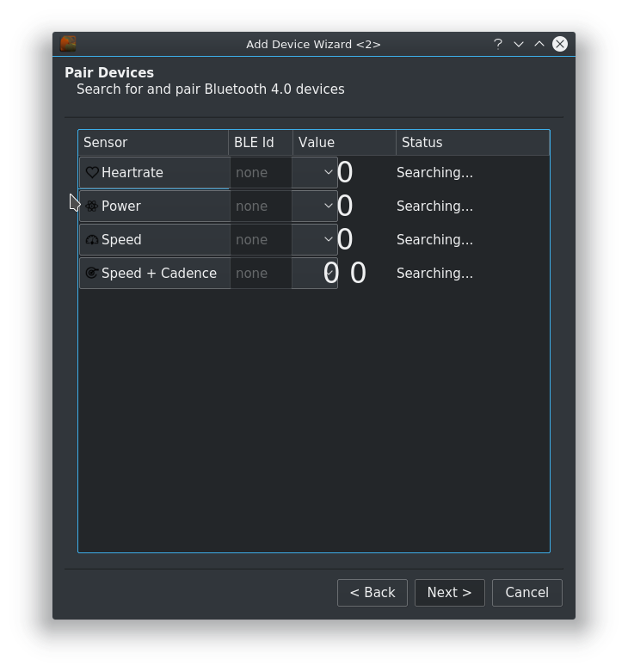This screenshot has height=672, width=628.
Task: Open the Speed + Cadence sensor dropdown
Action: click(x=329, y=273)
